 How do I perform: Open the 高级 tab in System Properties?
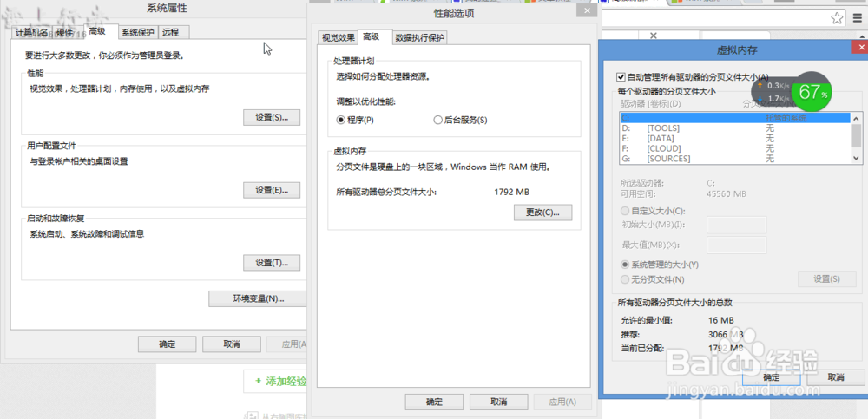[x=102, y=31]
